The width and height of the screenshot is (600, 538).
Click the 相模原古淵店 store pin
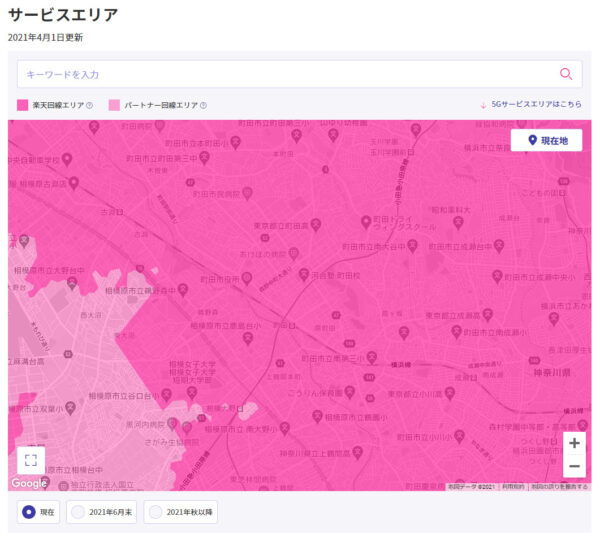(74, 183)
